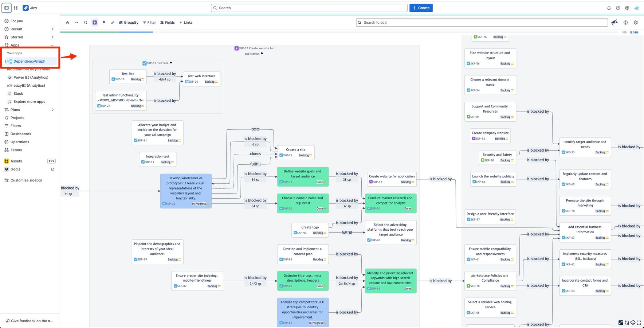
Task: Click the megaphone announcements icon
Action: click(614, 23)
